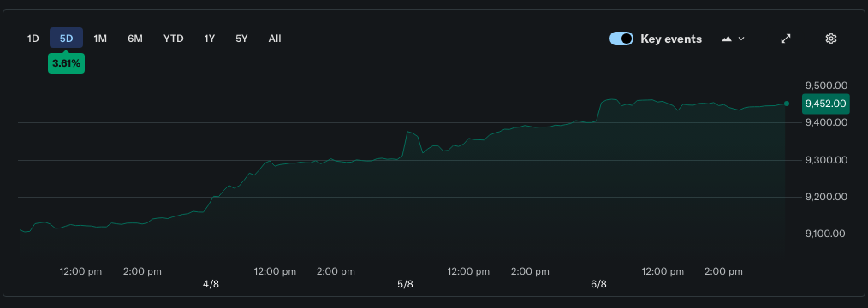Screen dimensions: 868x308
Task: Click the latest price endpoint dot
Action: click(x=786, y=104)
